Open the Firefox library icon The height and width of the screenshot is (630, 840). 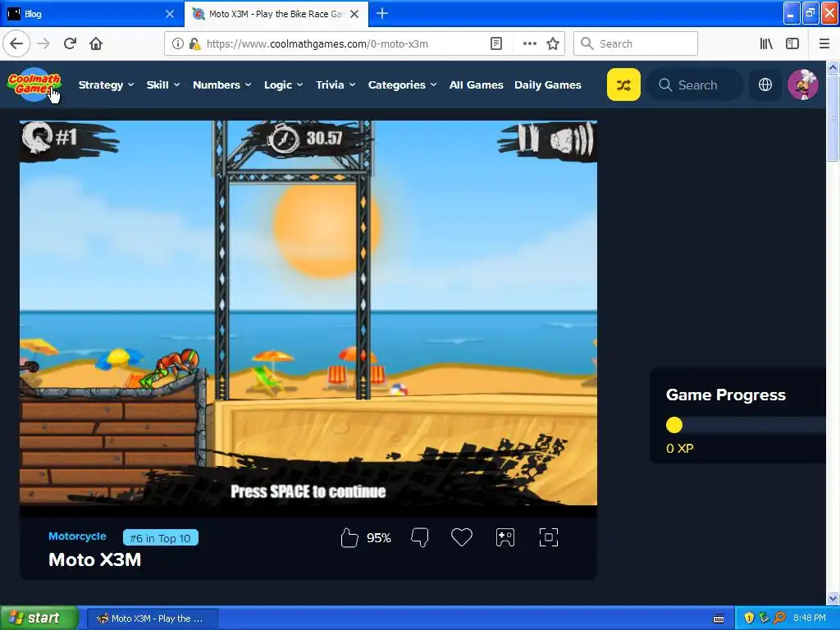[766, 43]
